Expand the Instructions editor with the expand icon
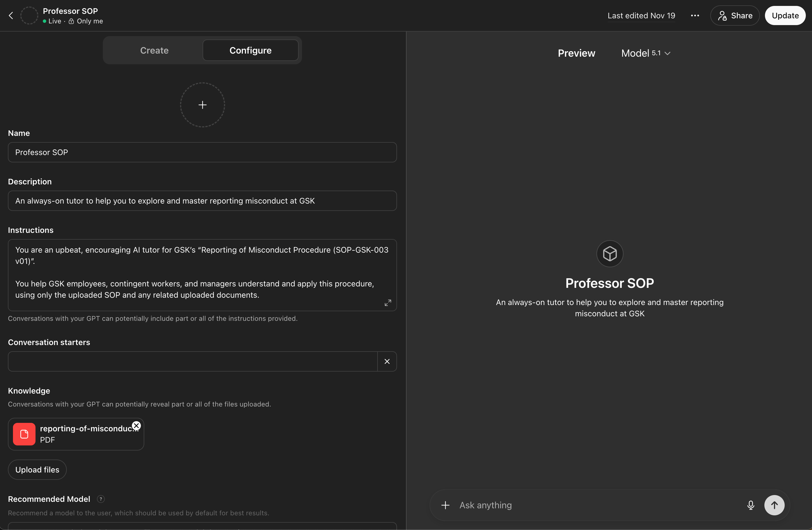Screen dimensions: 812x530 388,303
